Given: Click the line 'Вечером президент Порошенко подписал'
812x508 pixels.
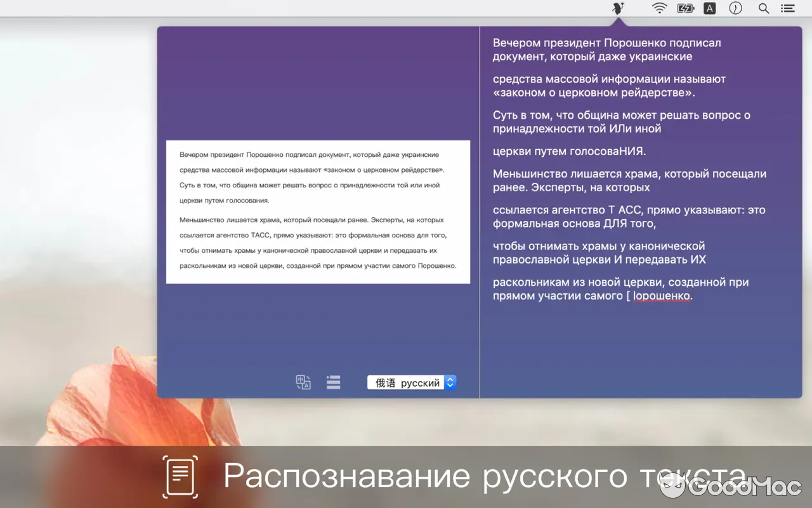Looking at the screenshot, I should click(606, 43).
